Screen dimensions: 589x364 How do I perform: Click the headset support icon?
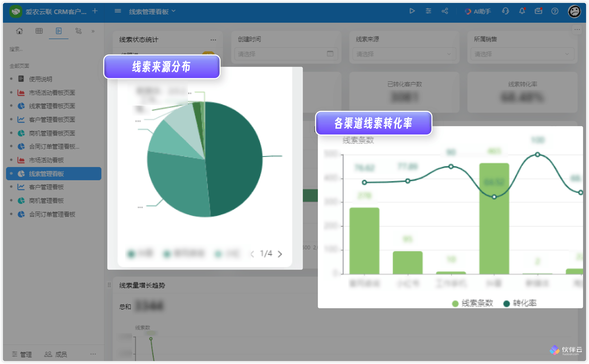coord(505,11)
